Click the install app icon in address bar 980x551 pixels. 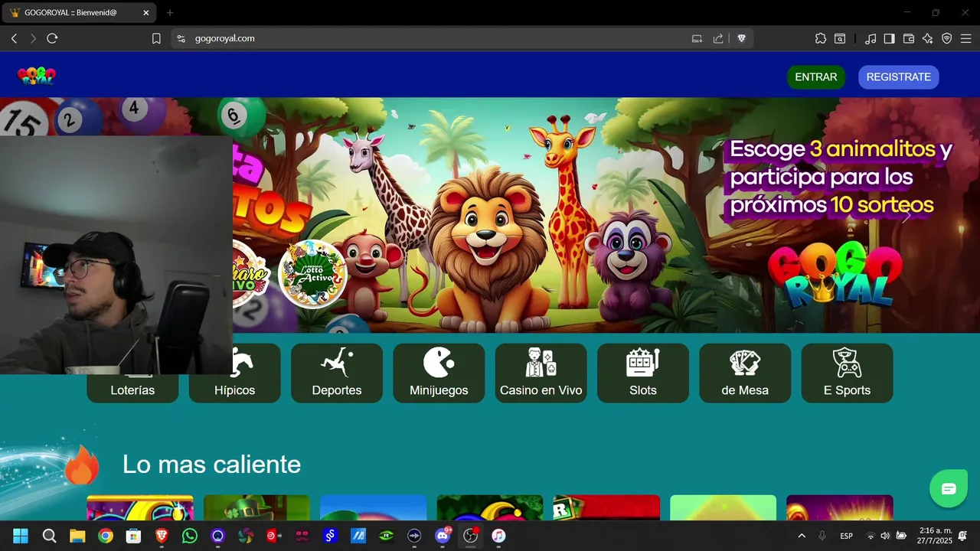point(697,38)
